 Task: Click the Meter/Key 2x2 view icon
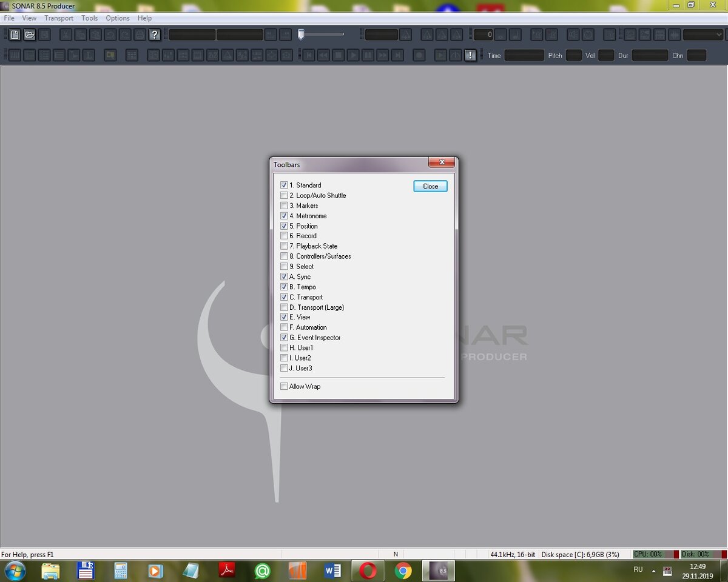(x=212, y=55)
